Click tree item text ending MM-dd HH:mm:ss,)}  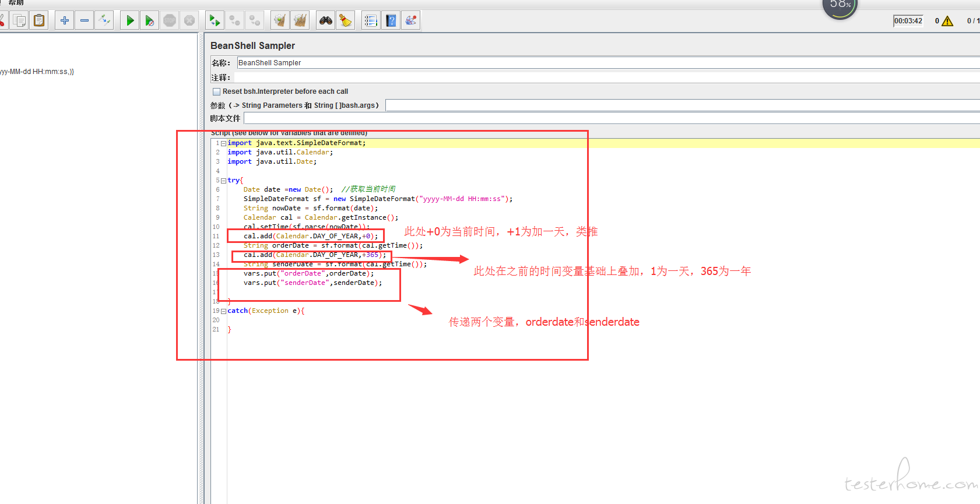pyautogui.click(x=37, y=72)
